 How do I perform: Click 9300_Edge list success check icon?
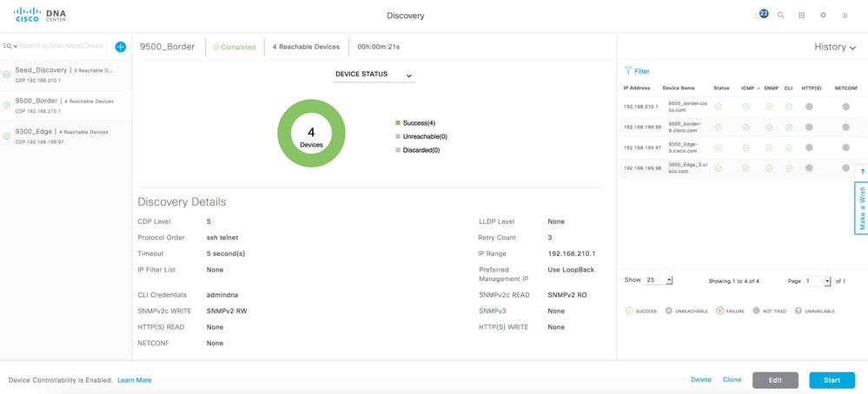click(7, 136)
